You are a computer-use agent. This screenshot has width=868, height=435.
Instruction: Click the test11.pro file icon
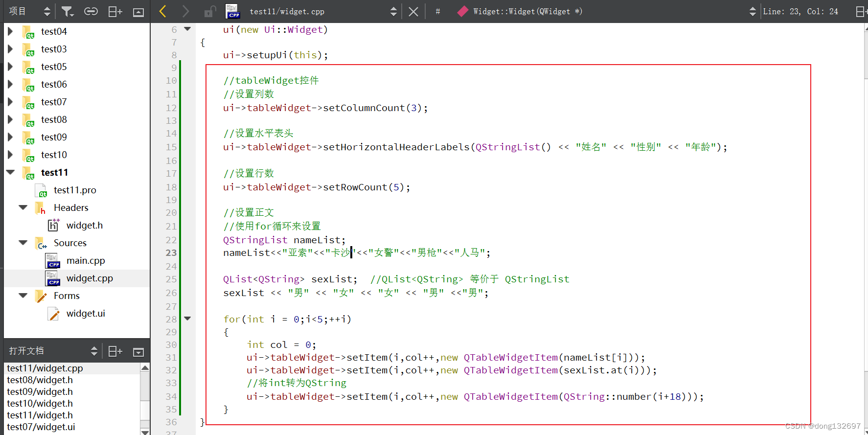(41, 190)
